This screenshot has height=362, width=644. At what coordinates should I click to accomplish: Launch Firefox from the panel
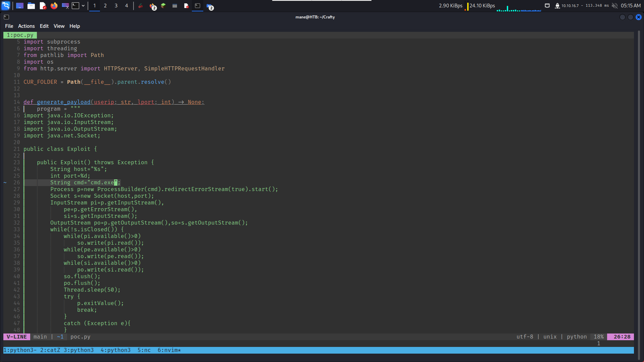click(x=54, y=6)
